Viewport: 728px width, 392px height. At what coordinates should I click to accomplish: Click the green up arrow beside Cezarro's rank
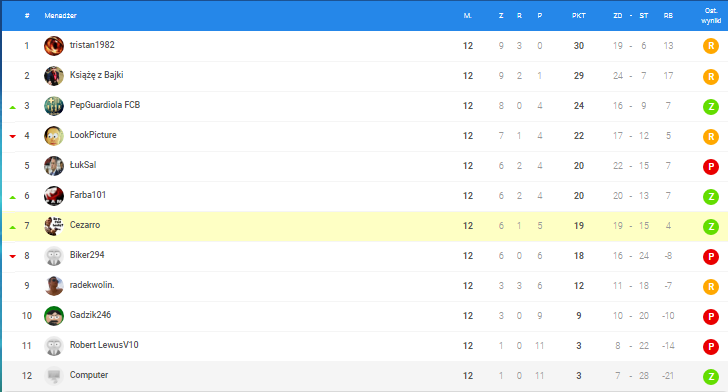point(13,227)
